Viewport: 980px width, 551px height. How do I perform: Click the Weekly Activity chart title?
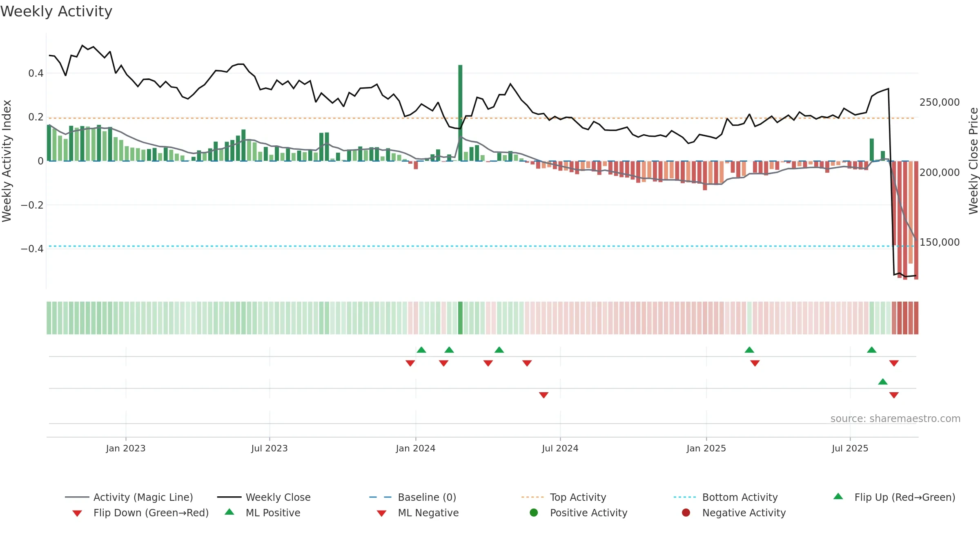[x=56, y=11]
